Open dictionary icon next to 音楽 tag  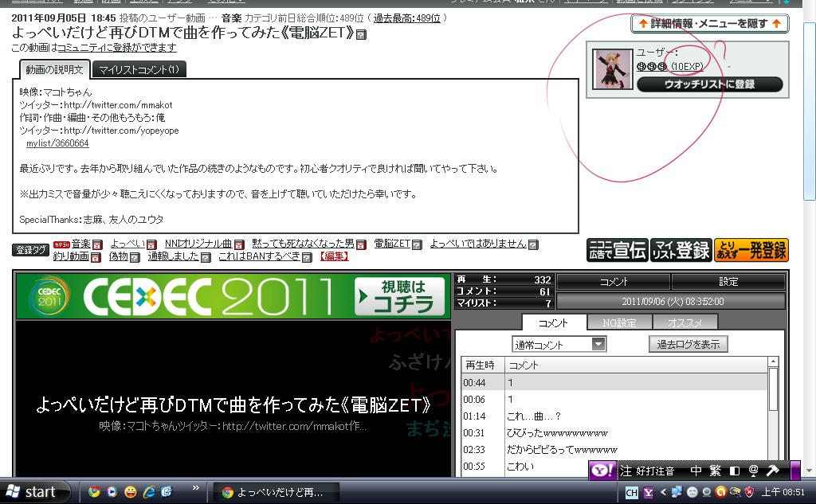pos(97,244)
